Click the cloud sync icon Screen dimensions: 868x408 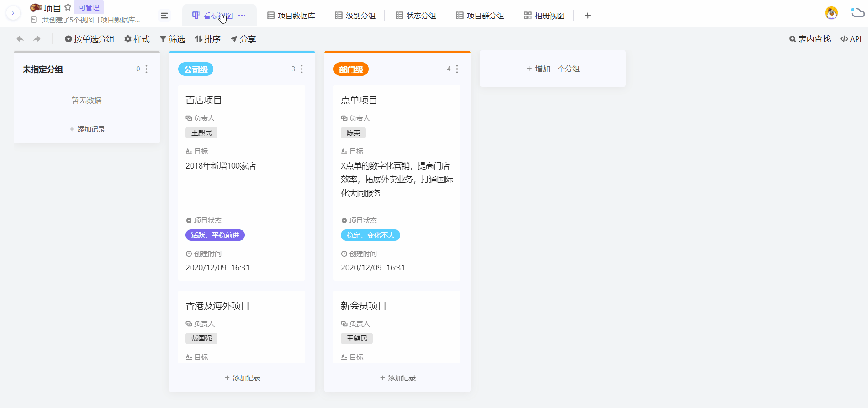tap(857, 12)
